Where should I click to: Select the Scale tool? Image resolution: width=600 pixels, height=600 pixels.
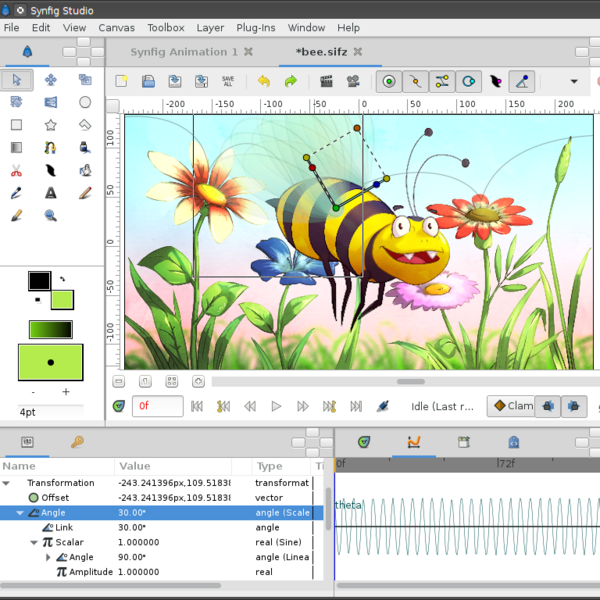(85, 80)
